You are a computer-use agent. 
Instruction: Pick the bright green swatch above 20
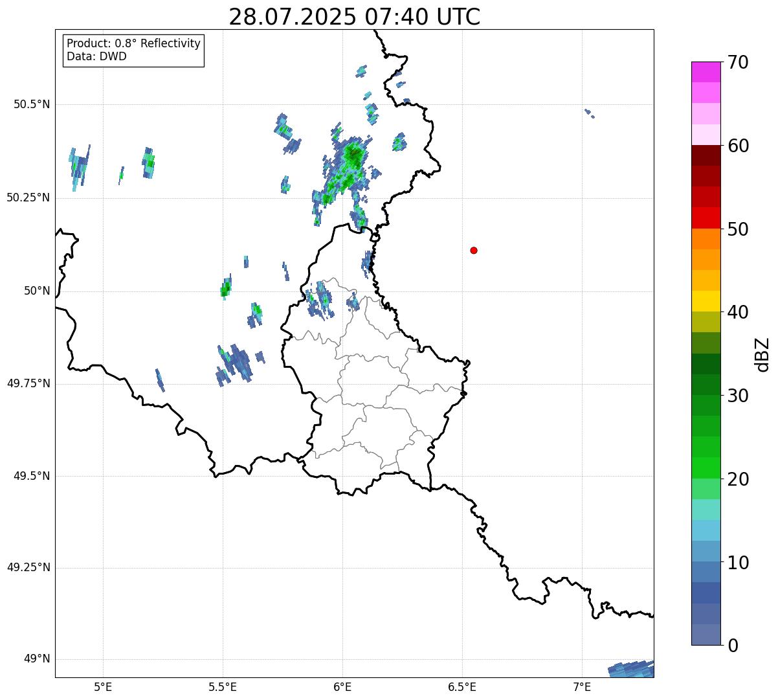tap(706, 468)
